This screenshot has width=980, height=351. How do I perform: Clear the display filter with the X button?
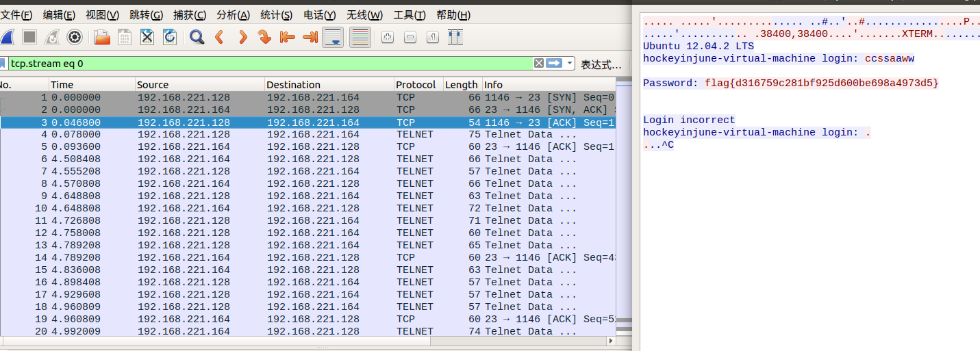(539, 63)
